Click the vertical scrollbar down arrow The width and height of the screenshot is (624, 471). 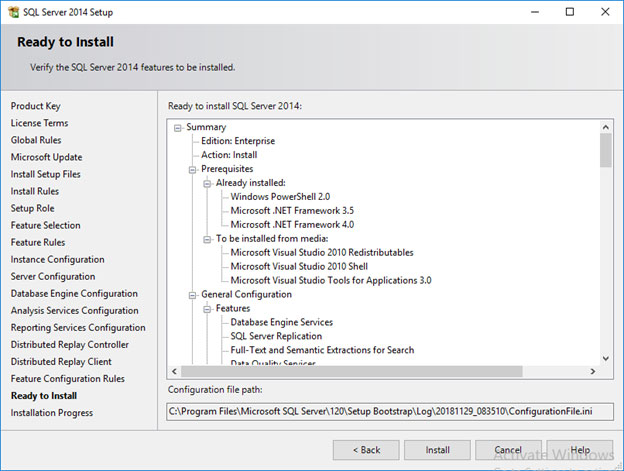tap(606, 358)
